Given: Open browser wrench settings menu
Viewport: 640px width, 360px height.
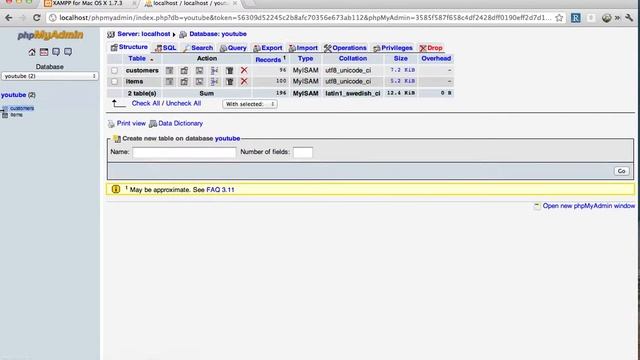Looking at the screenshot, I should [629, 18].
